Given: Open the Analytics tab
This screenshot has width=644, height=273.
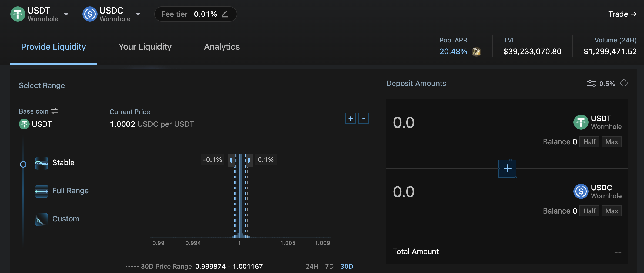Looking at the screenshot, I should click(222, 47).
